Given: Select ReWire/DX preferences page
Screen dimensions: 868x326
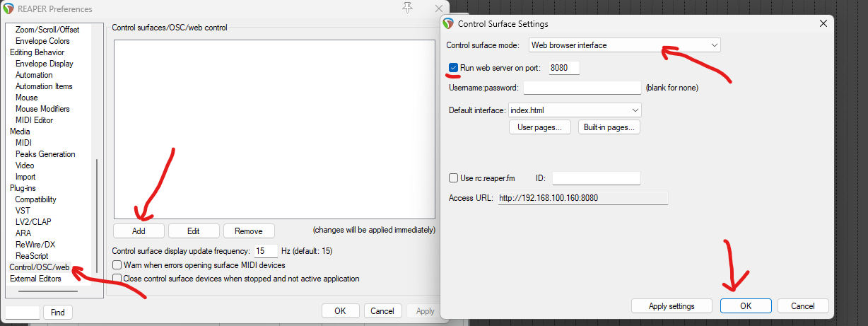Looking at the screenshot, I should tap(35, 245).
